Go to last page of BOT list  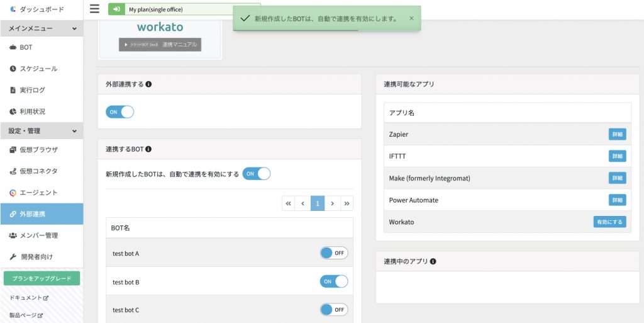point(347,203)
